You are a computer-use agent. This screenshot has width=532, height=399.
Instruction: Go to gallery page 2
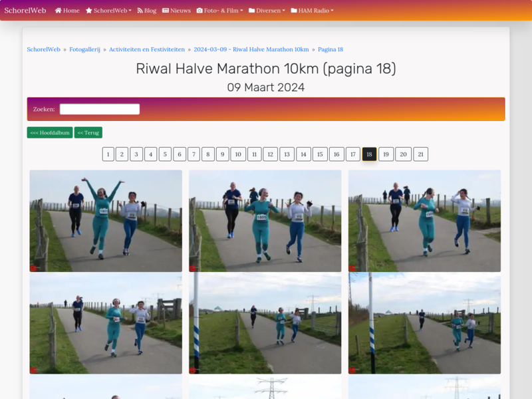[x=122, y=154]
